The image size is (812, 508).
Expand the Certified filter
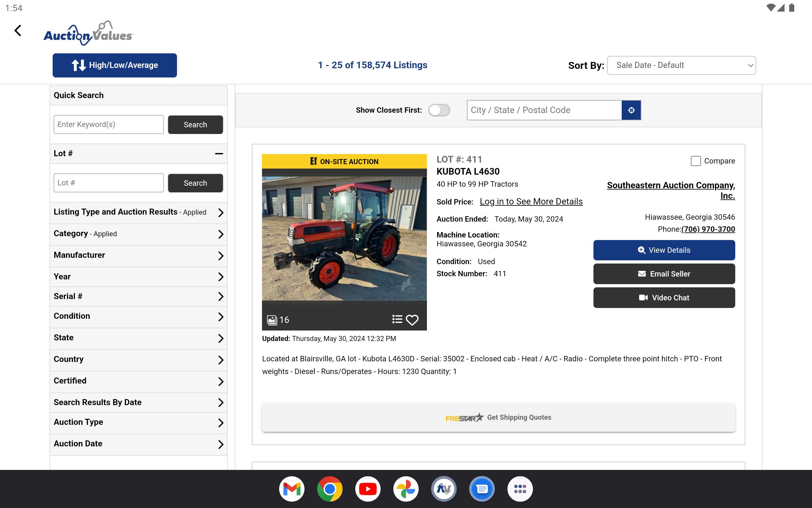coord(139,381)
